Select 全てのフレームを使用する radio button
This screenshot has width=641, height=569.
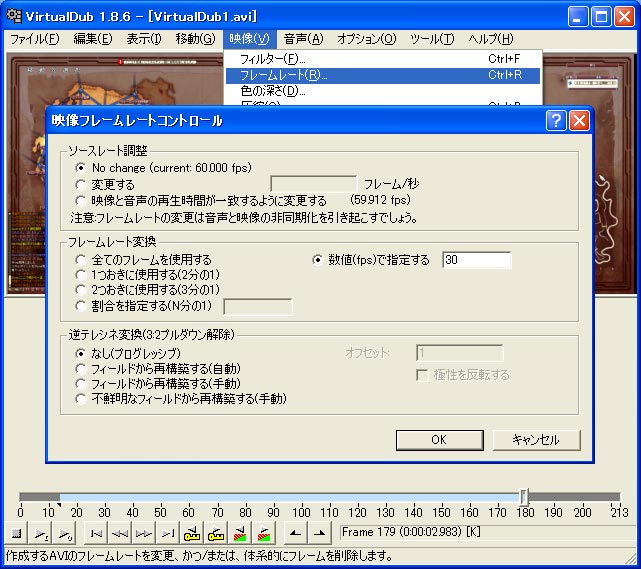pos(143,260)
